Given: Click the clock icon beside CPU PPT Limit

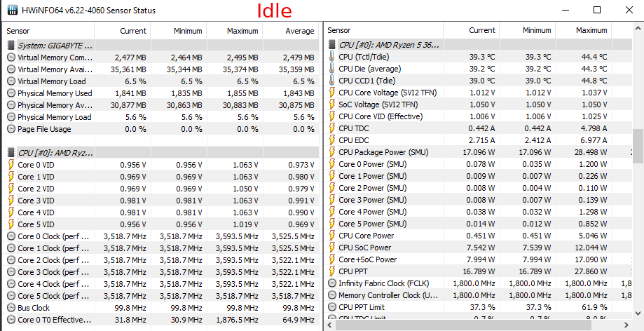Looking at the screenshot, I should pos(332,307).
